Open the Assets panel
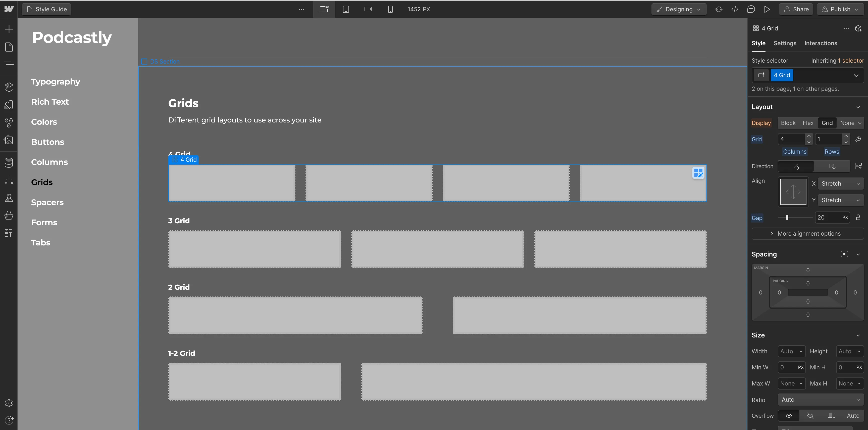The image size is (868, 430). pyautogui.click(x=9, y=140)
